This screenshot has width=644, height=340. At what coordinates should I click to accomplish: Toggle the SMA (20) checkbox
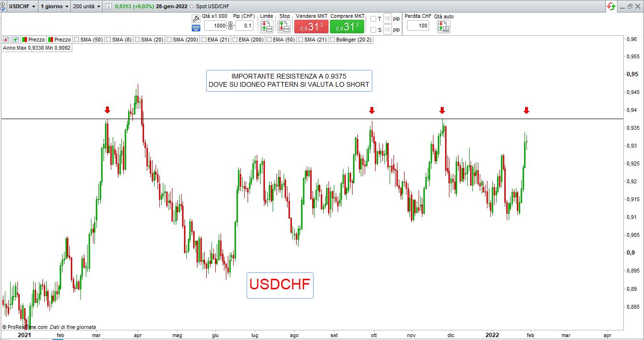point(137,40)
